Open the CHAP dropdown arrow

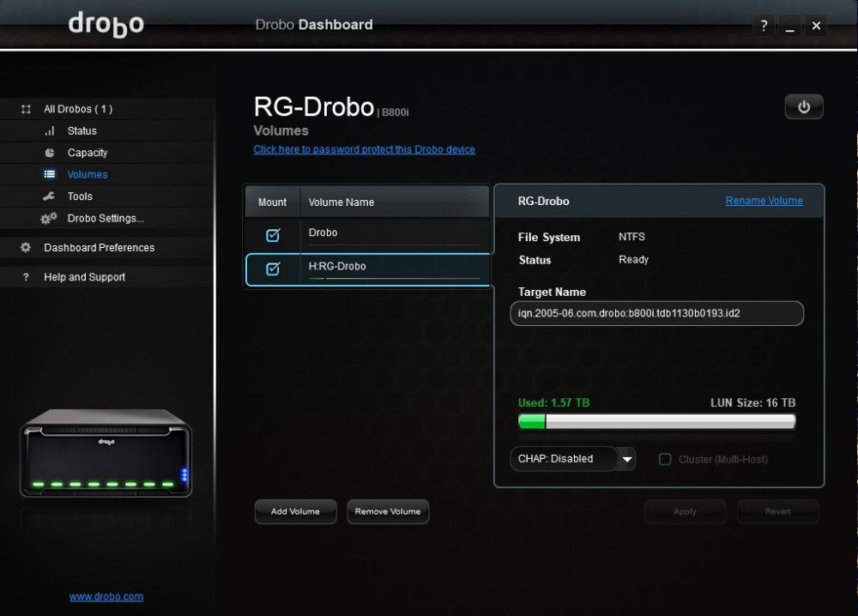point(627,459)
